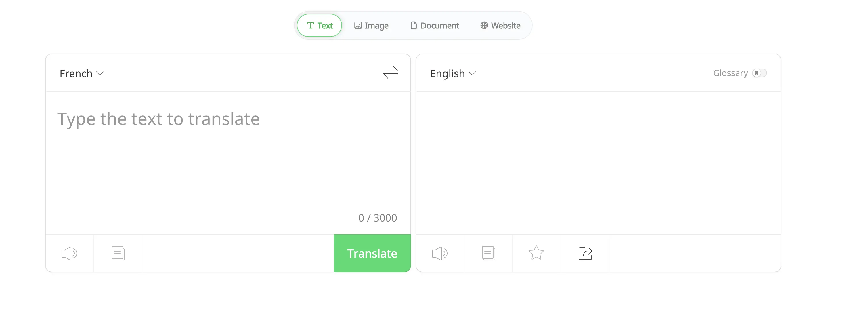868x312 pixels.
Task: Open the French source language dropdown
Action: point(81,73)
